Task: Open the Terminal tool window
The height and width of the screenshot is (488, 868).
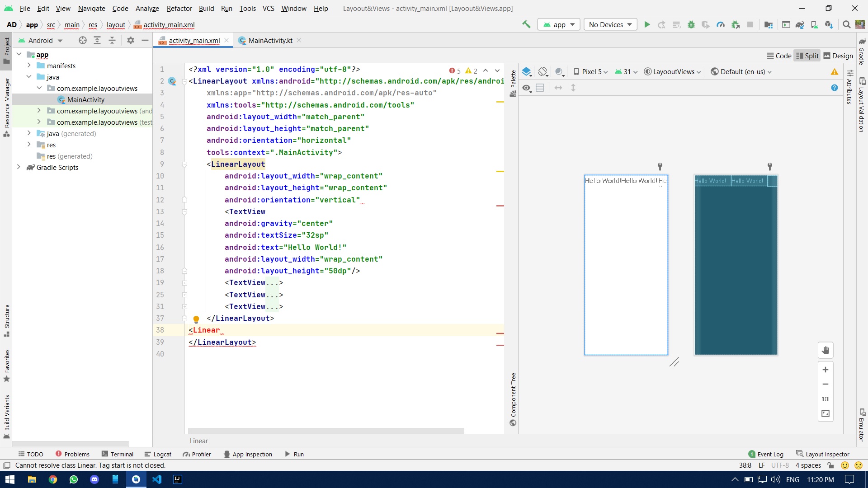Action: (118, 454)
